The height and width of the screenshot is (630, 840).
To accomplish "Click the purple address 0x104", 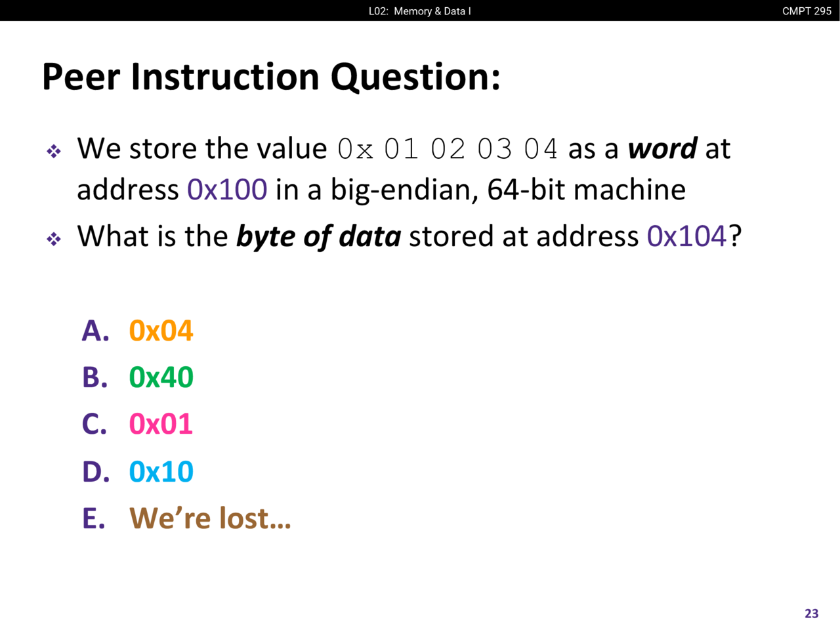I will [x=686, y=236].
